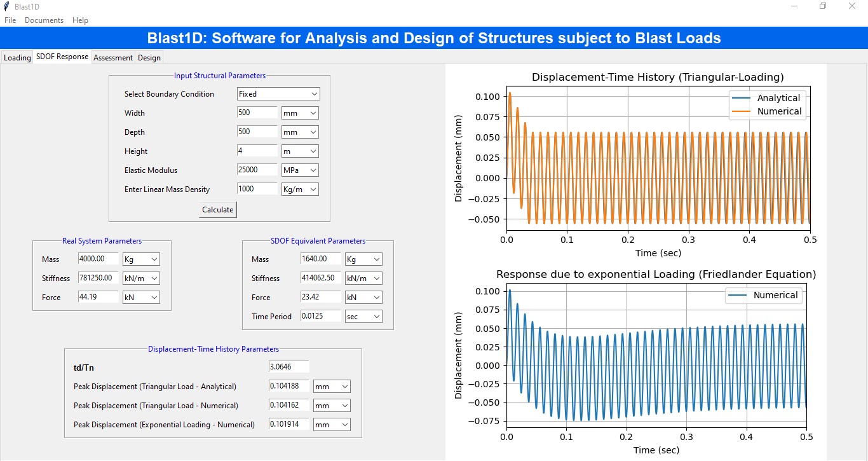
Task: Click the Select Boundary Condition label
Action: point(169,94)
